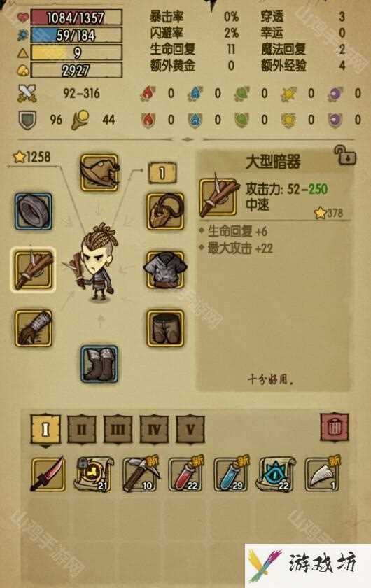Open the chest armor equipment slot
The image size is (371, 588).
point(165,269)
